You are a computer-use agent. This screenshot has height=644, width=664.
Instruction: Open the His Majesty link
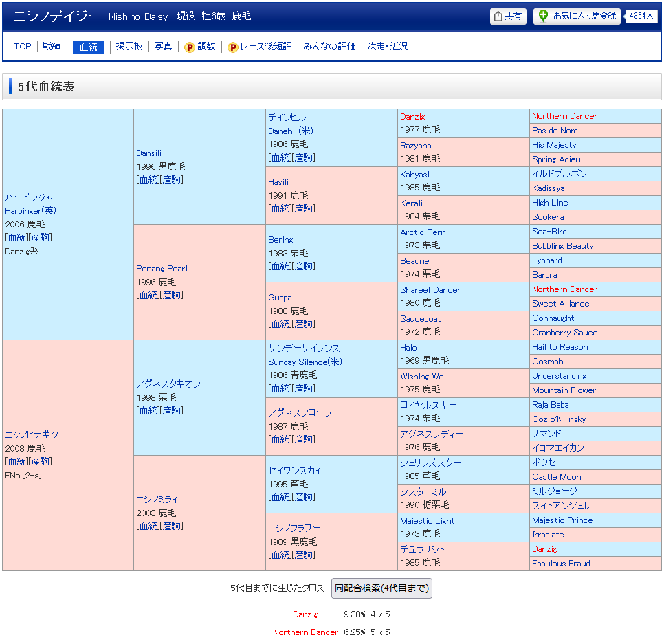[554, 145]
